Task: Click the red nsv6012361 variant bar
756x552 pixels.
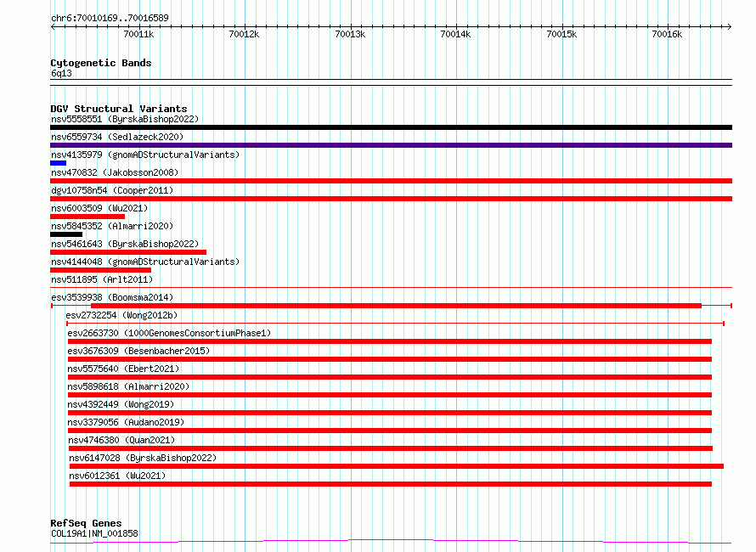Action: tap(391, 484)
